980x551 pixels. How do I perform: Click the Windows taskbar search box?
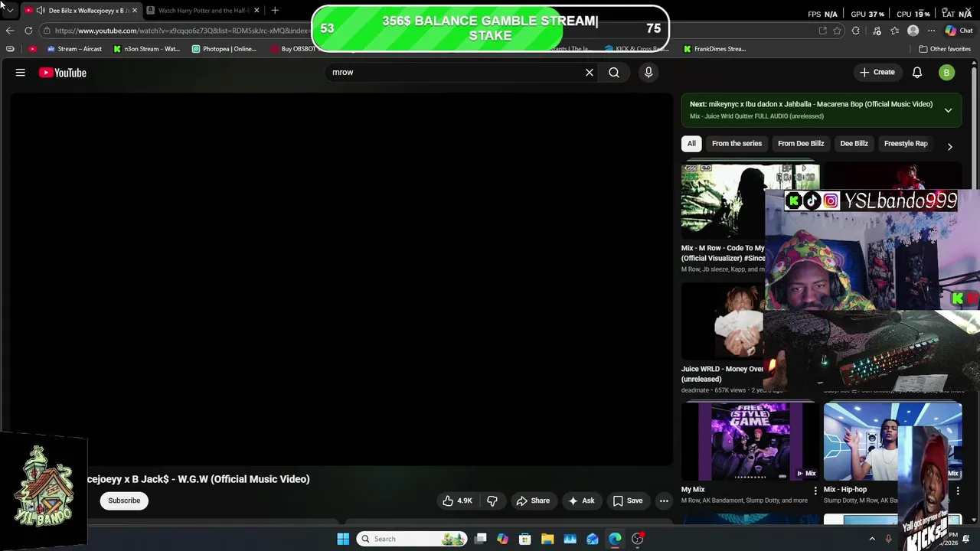[411, 539]
